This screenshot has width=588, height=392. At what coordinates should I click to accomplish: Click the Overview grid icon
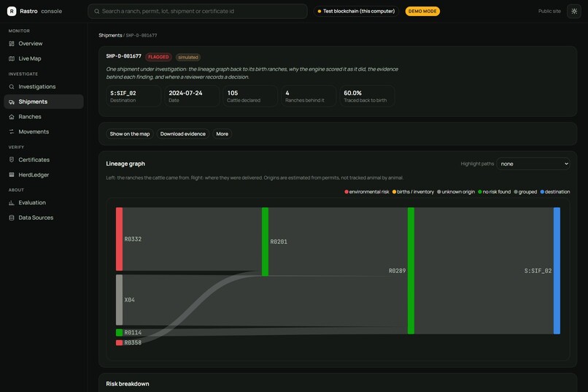point(12,44)
